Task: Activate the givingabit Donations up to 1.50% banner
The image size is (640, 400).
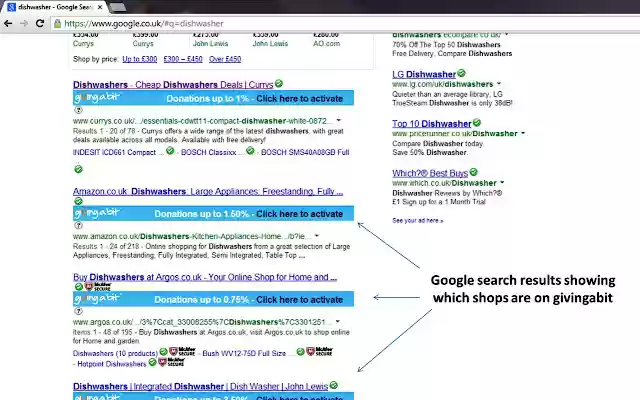Action: pyautogui.click(x=213, y=213)
